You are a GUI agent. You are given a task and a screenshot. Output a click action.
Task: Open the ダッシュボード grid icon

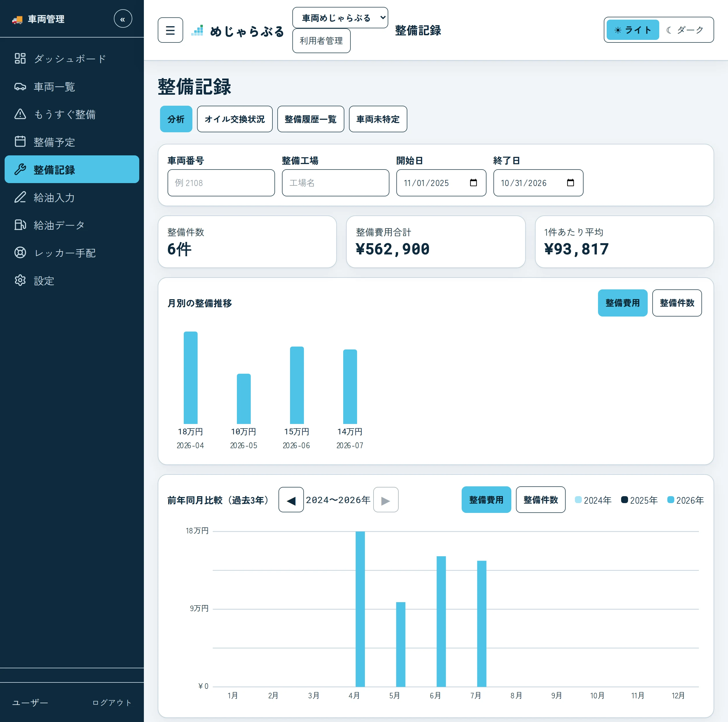(x=20, y=58)
